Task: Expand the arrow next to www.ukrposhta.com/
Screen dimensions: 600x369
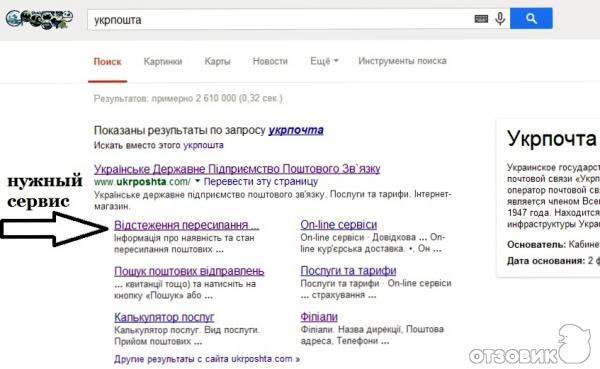Action: (197, 181)
